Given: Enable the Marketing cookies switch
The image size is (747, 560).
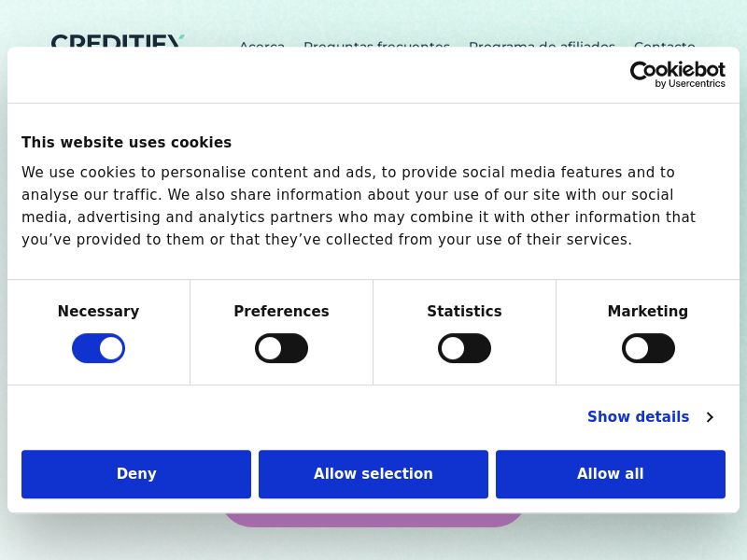Looking at the screenshot, I should click(x=648, y=348).
